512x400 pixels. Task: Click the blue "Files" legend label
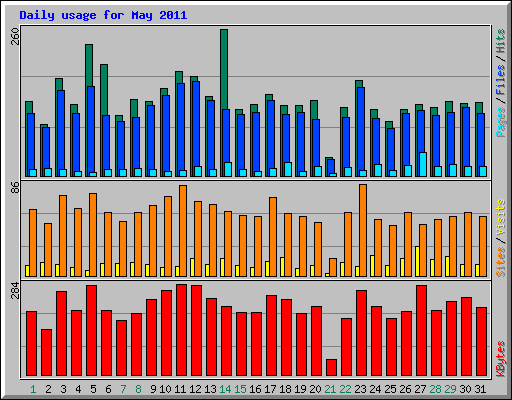pyautogui.click(x=501, y=79)
